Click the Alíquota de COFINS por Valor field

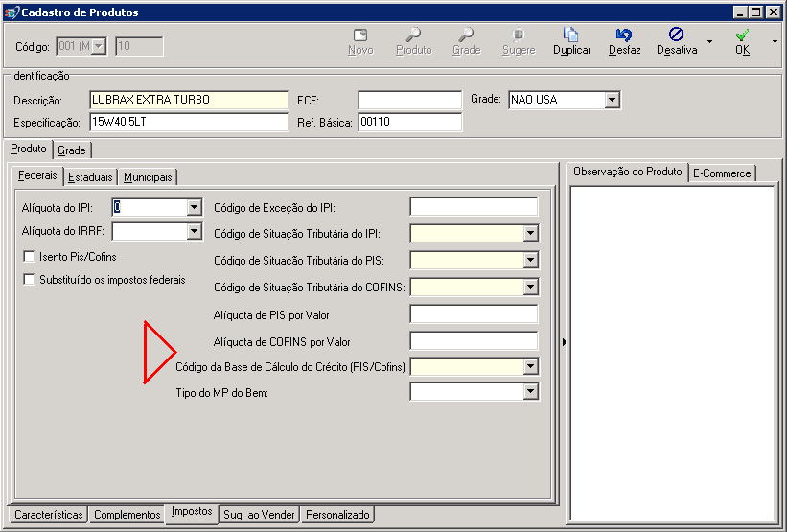point(474,341)
